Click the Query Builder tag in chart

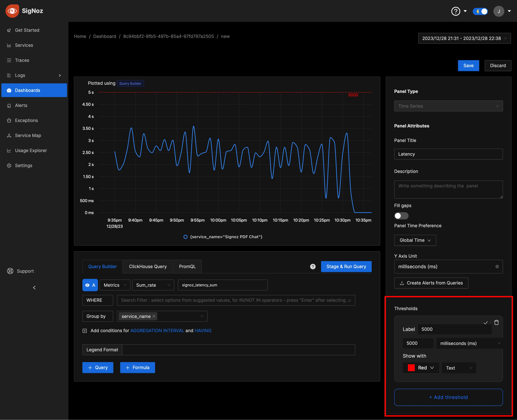click(130, 83)
